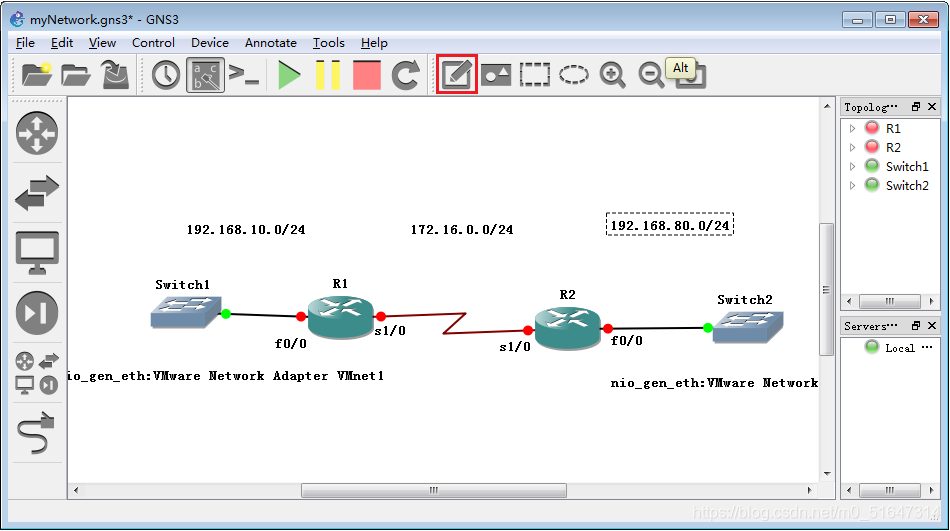Screen dimensions: 950x531
Task: Close the Servers summary panel
Action: (x=932, y=326)
